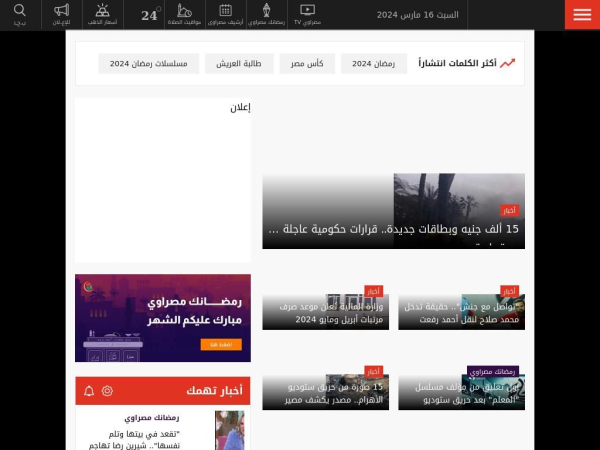The image size is (600, 450).
Task: Select trending tag كأس مصر
Action: pyautogui.click(x=307, y=64)
